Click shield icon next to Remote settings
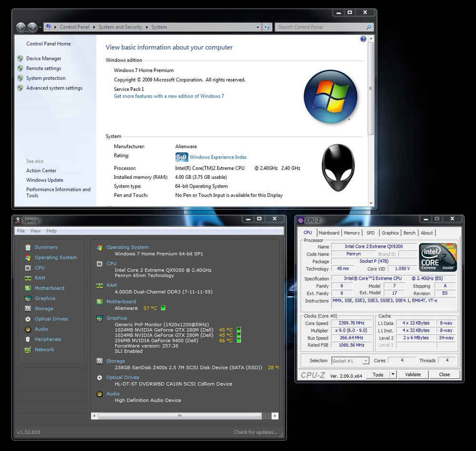Viewport: 476px width, 451px height. 20,69
